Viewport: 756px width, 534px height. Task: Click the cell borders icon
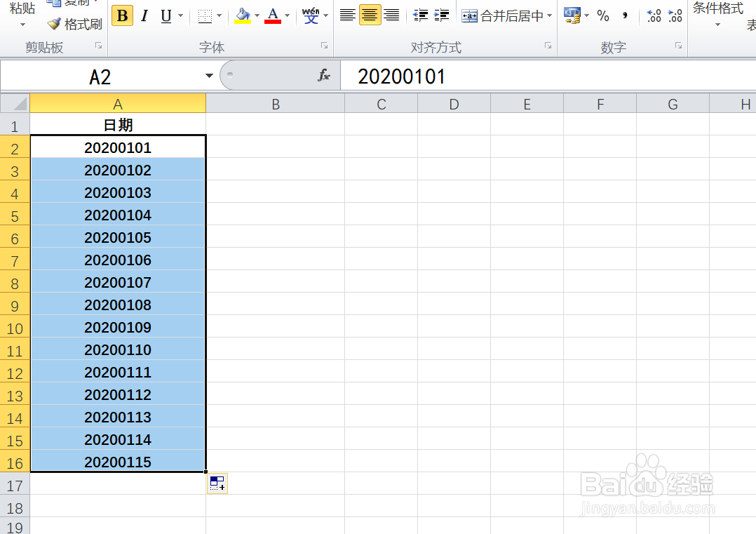205,15
